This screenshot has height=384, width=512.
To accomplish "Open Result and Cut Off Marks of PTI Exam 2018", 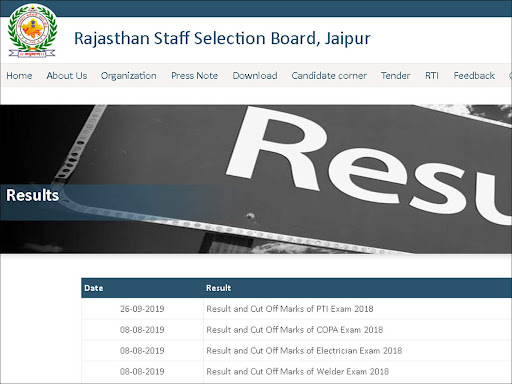I will pyautogui.click(x=290, y=309).
